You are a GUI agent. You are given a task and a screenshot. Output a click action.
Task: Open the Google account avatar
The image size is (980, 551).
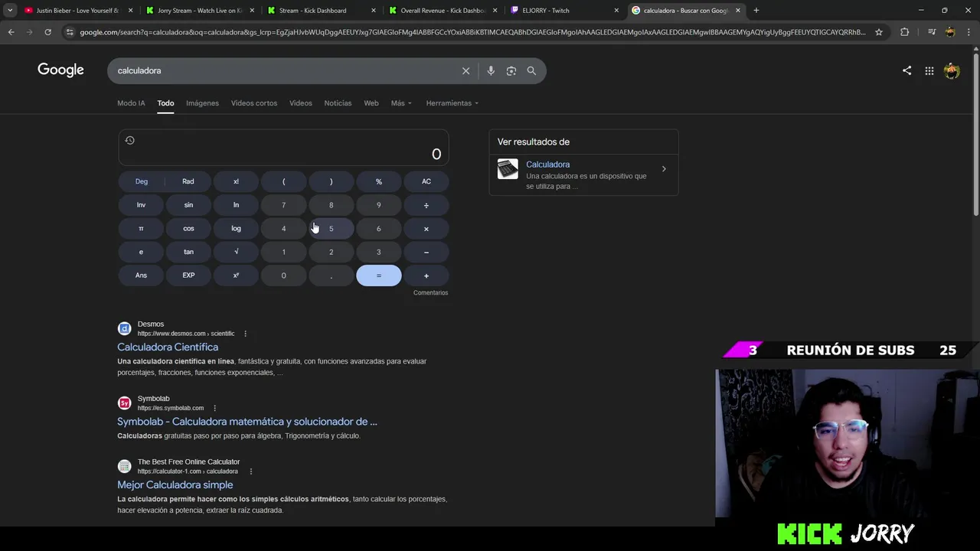click(x=952, y=70)
